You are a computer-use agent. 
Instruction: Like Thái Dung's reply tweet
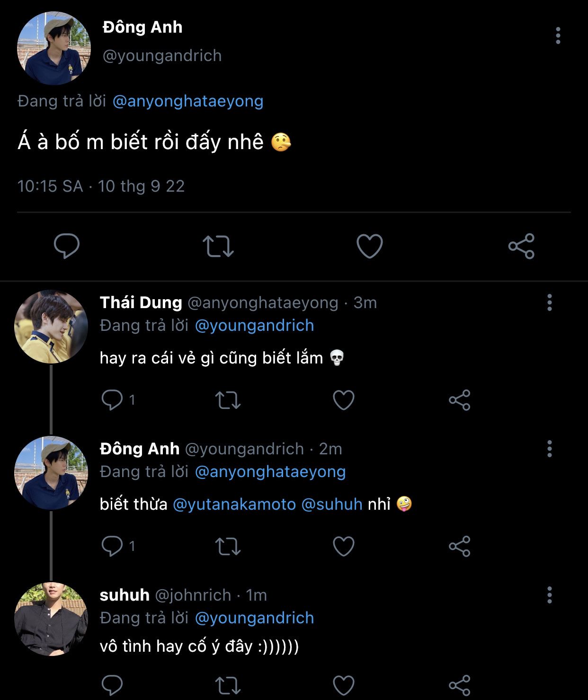tap(344, 400)
